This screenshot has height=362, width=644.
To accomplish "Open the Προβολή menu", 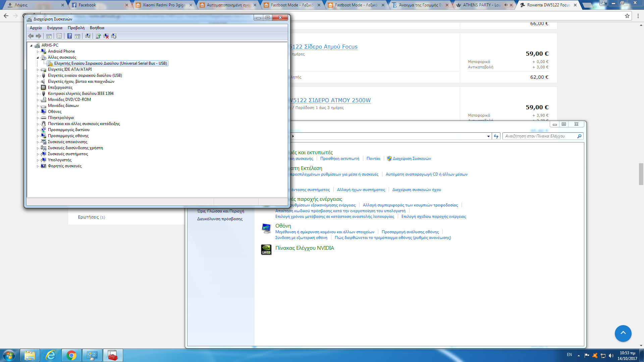I will [76, 28].
